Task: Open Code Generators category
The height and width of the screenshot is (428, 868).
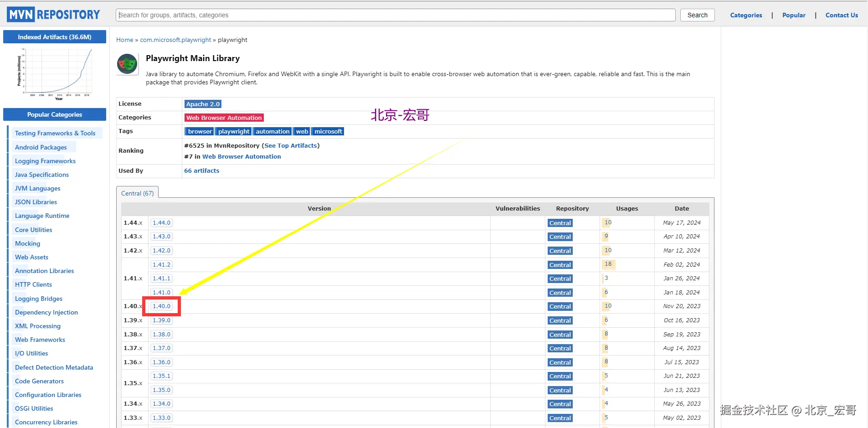Action: coord(39,381)
